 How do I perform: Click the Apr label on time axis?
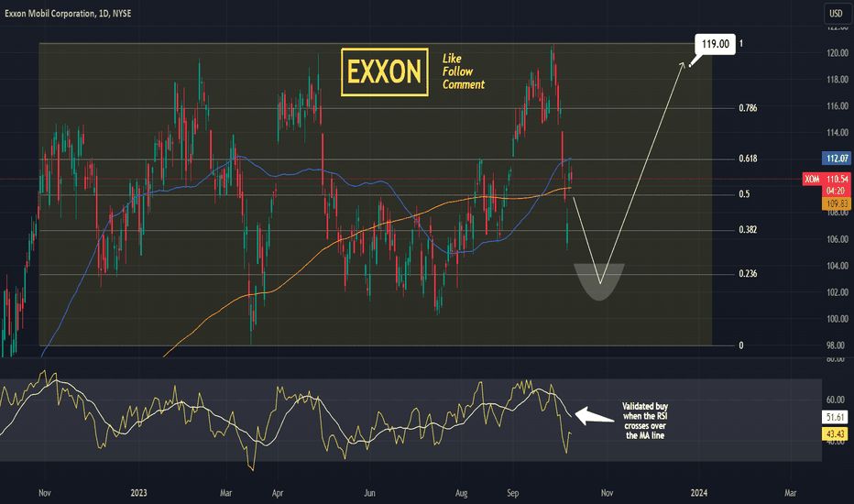278,493
